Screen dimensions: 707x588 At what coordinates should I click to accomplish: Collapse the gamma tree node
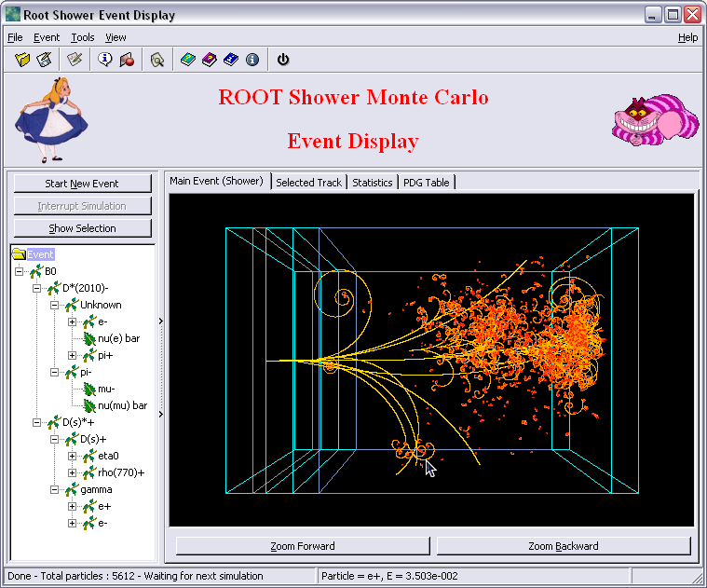click(x=55, y=489)
